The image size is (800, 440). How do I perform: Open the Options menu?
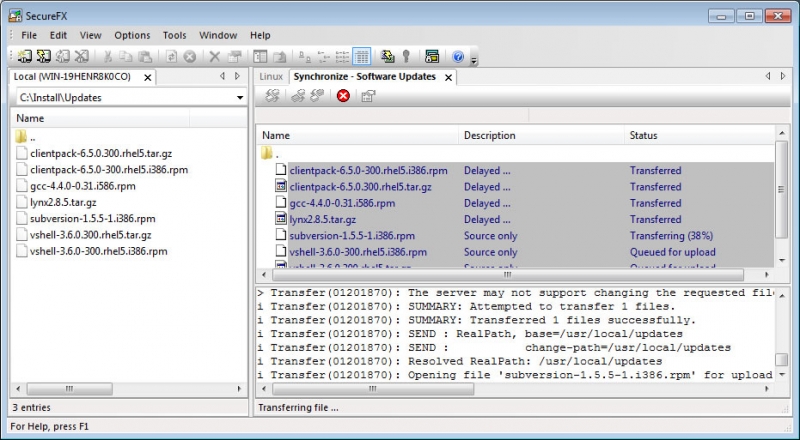coord(132,35)
